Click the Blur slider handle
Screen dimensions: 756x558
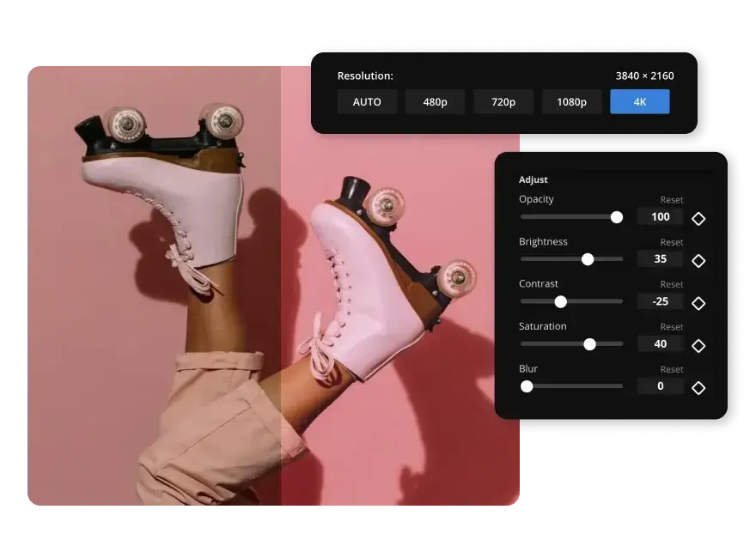click(526, 386)
